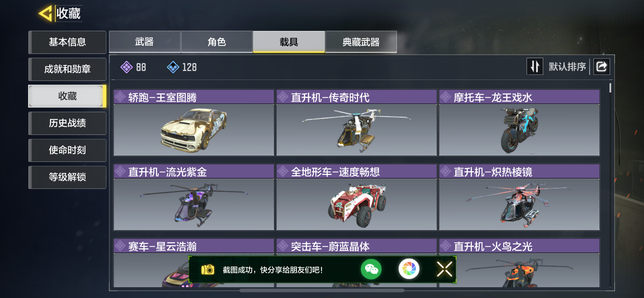The width and height of the screenshot is (644, 298).
Task: Click the sort order arrows icon
Action: click(x=535, y=67)
